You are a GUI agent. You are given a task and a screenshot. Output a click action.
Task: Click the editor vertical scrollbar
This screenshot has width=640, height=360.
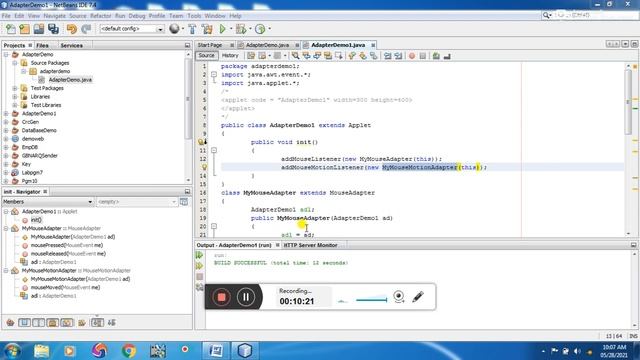click(628, 102)
